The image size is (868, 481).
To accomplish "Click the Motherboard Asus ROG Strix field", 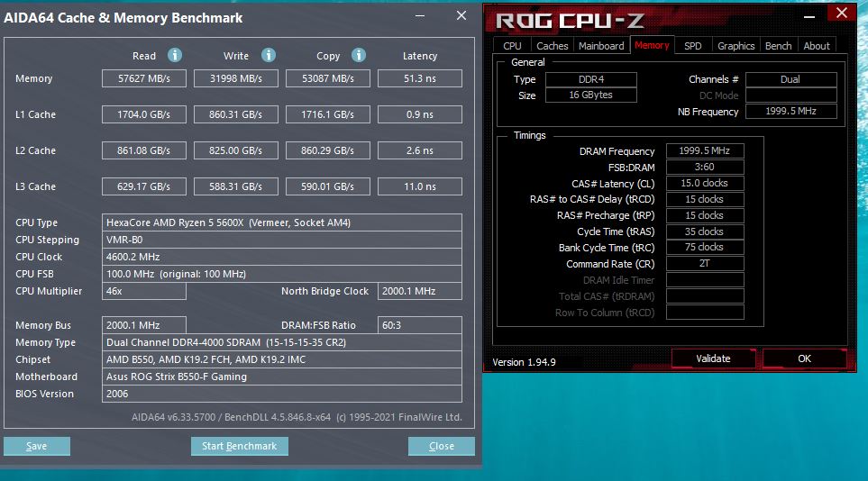I will (x=282, y=377).
